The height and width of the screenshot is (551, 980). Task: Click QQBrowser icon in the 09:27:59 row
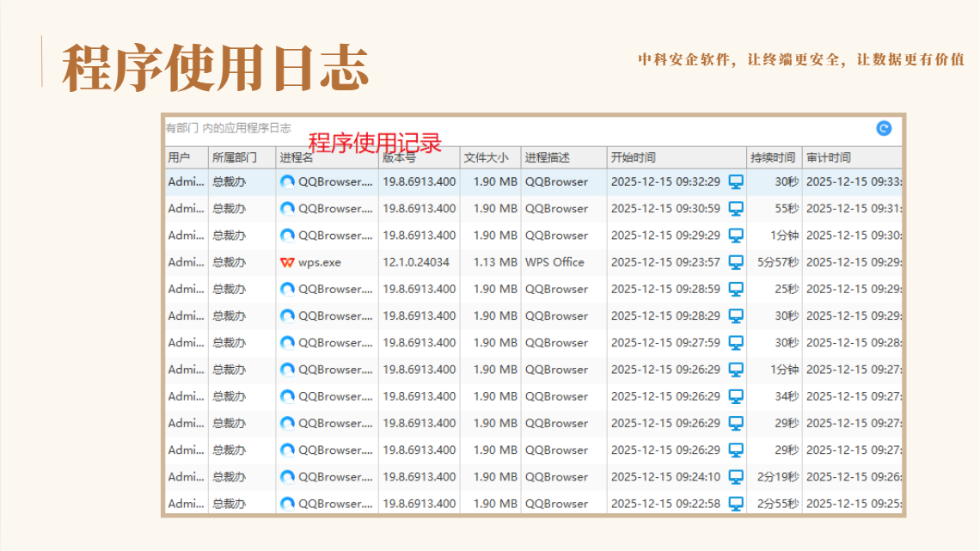tap(287, 343)
